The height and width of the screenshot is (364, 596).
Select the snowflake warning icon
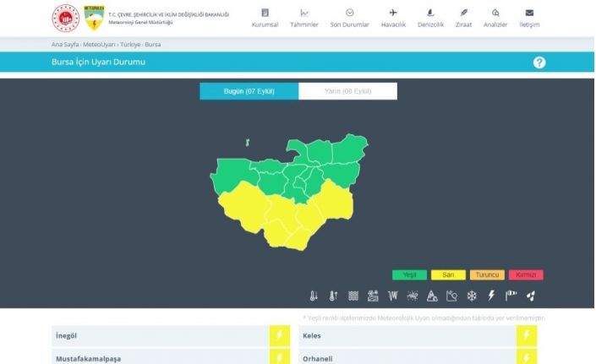[x=472, y=296]
